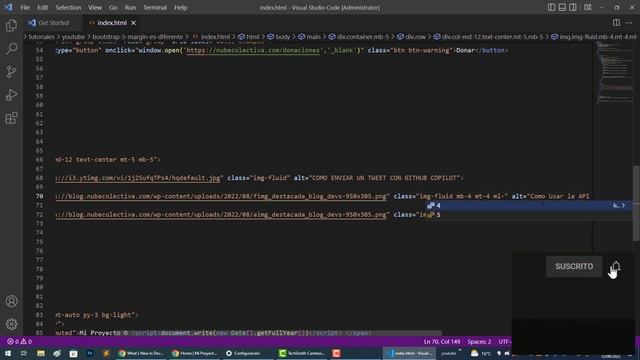Switch to the Get Started tab
This screenshot has height=360, width=640.
[x=53, y=23]
